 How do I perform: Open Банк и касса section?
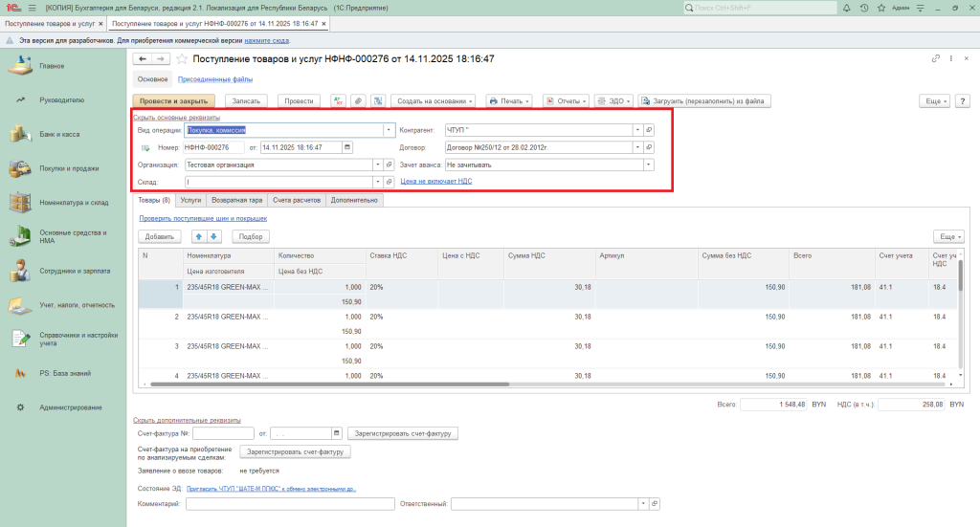coord(58,135)
